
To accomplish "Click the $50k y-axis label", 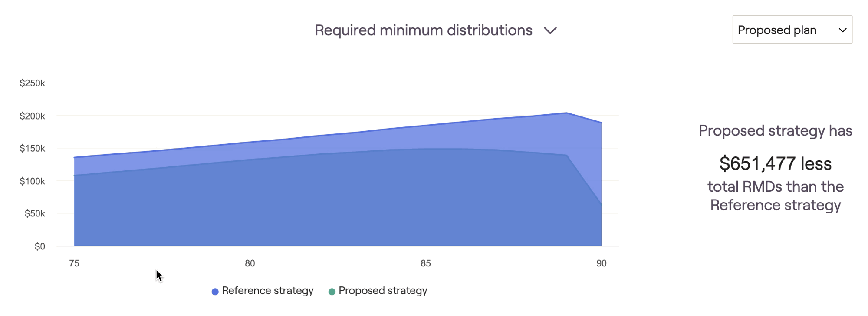I will 34,214.
